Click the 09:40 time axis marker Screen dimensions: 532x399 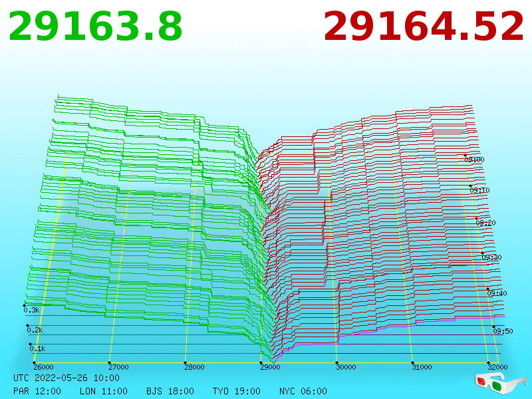[x=497, y=293]
